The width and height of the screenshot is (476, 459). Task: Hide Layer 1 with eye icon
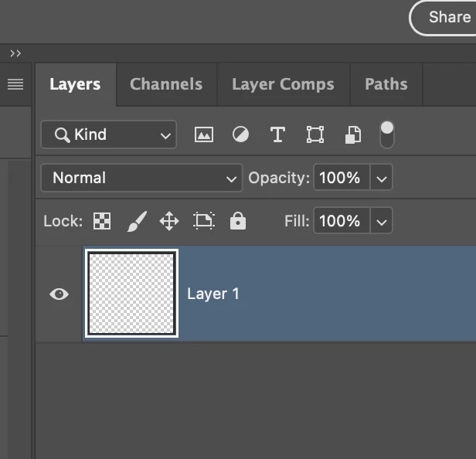(59, 294)
